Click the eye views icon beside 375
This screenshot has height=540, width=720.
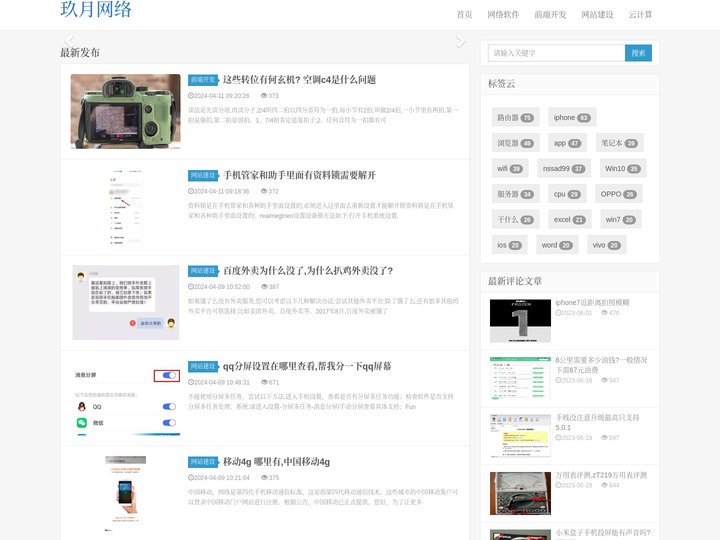[264, 478]
